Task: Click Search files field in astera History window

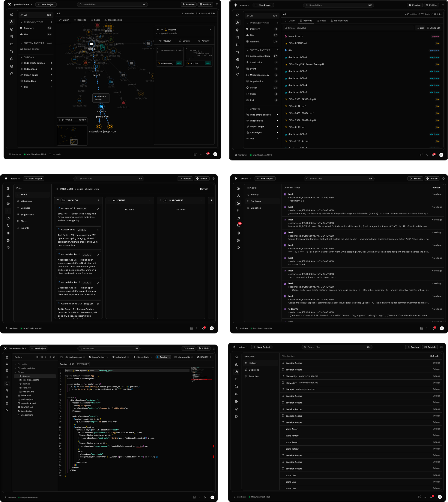Action: tap(337, 347)
